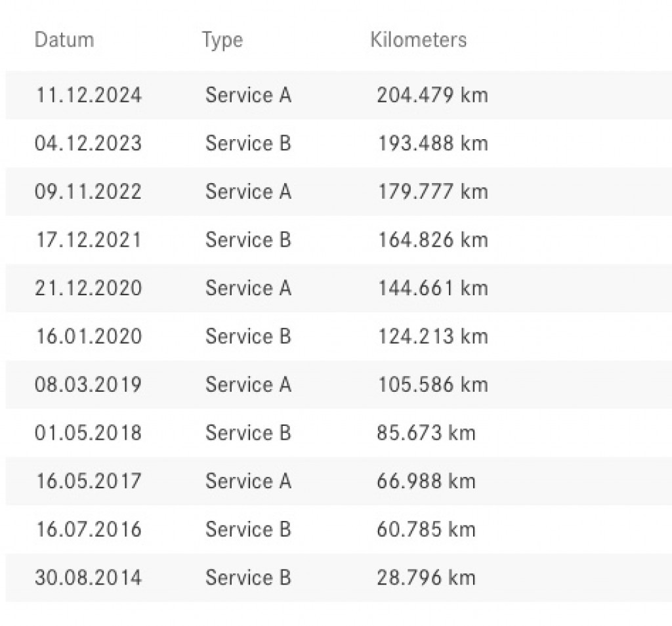The height and width of the screenshot is (626, 672).
Task: Click the 164.826 km mileage cell
Action: pos(432,240)
